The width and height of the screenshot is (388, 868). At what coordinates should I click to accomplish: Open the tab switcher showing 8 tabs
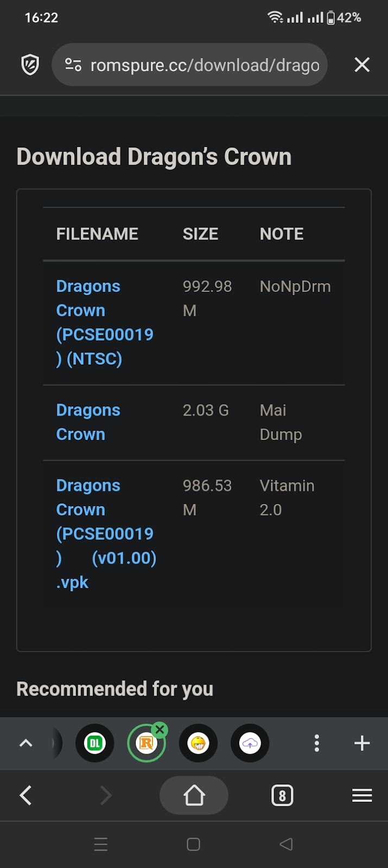pos(282,796)
